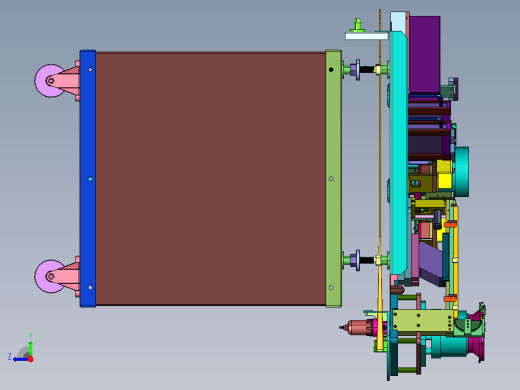Select the dark purple box at the top
This screenshot has height=390, width=520.
424,54
